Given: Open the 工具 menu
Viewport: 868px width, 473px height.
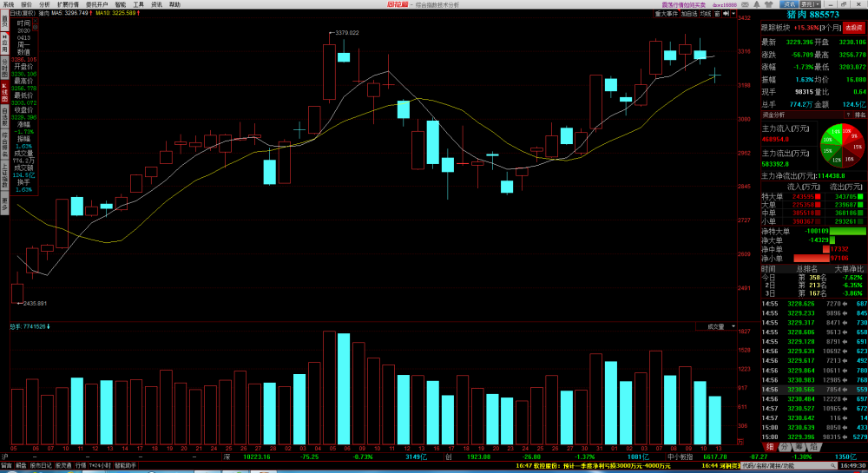Looking at the screenshot, I should tap(138, 4).
